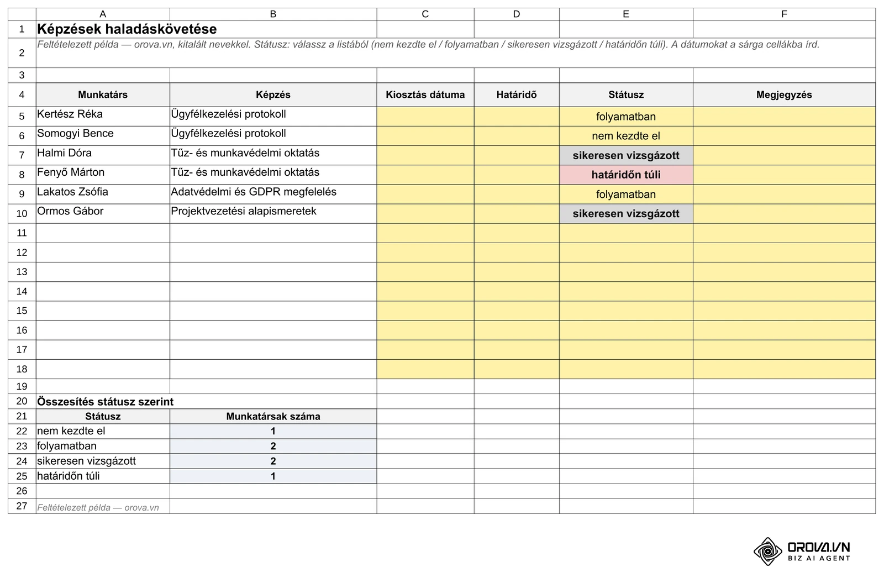884x588 pixels.
Task: Click the "Határidő" header cell
Action: pyautogui.click(x=517, y=95)
